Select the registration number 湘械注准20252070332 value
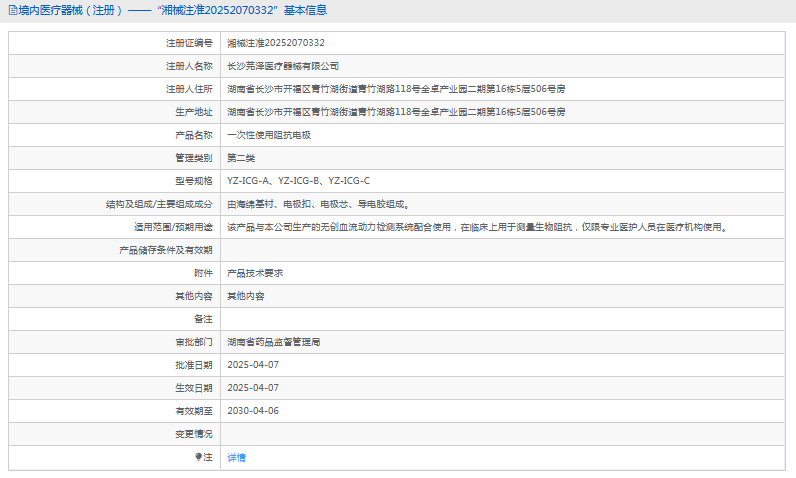796x478 pixels. click(x=276, y=43)
